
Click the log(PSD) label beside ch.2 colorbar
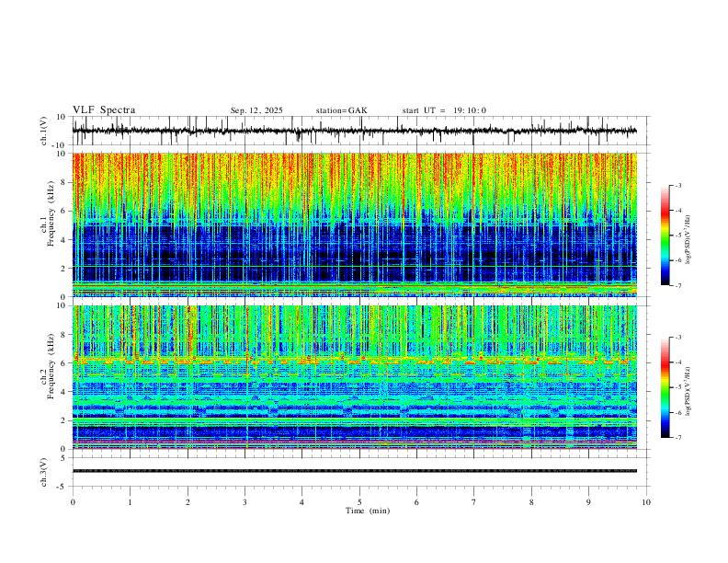(x=688, y=391)
